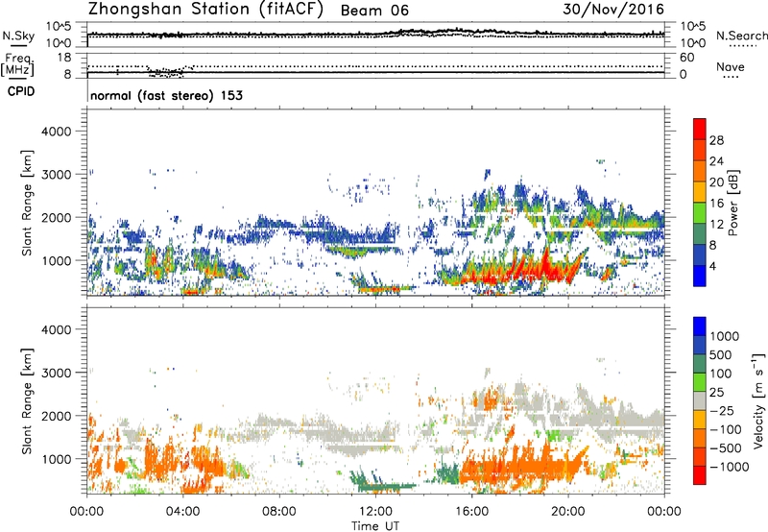Pick the bright blue top velocity colorbar segment
Image resolution: width=768 pixels, height=532 pixels.
tap(700, 326)
